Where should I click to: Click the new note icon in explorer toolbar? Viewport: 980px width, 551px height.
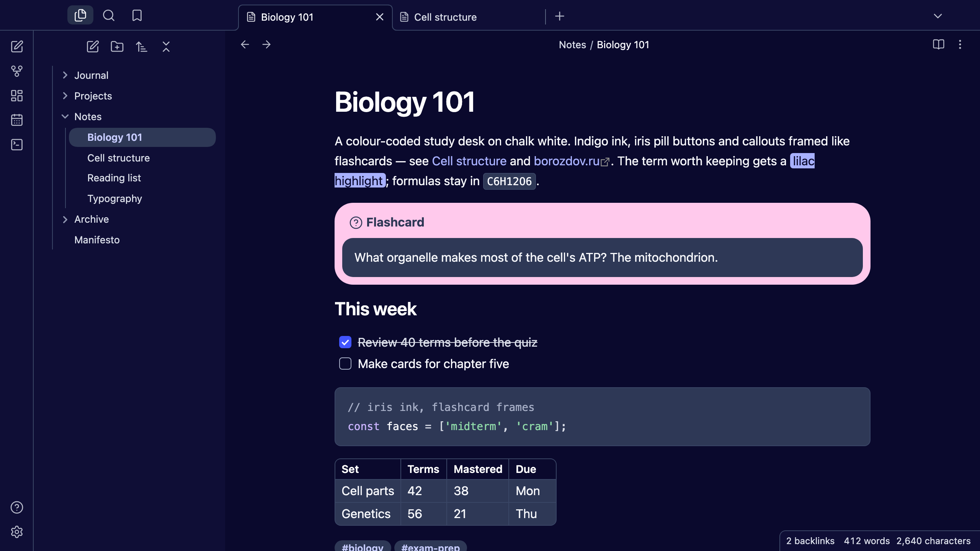click(x=93, y=47)
